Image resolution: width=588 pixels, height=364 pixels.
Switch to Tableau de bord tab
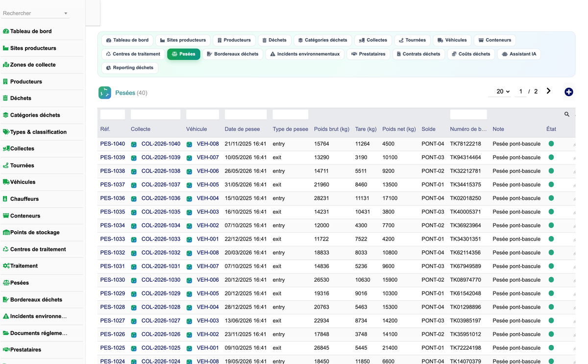127,40
